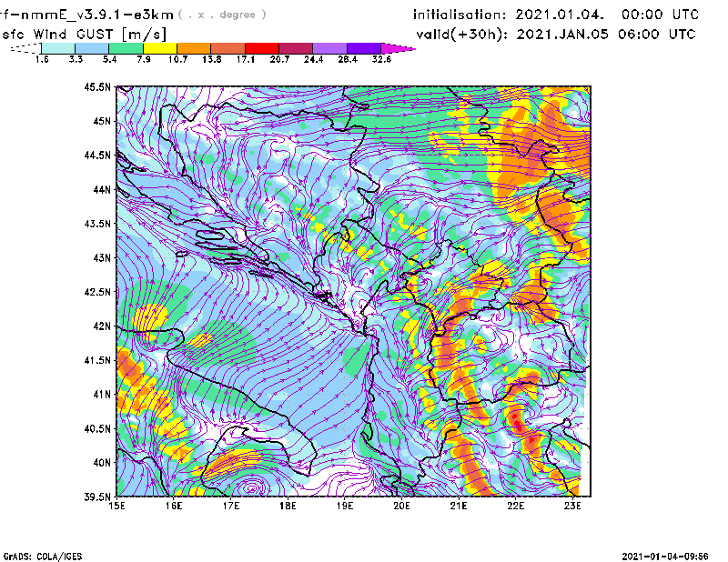Image resolution: width=728 pixels, height=562 pixels.
Task: Click the 20E longitude label
Action: point(401,506)
